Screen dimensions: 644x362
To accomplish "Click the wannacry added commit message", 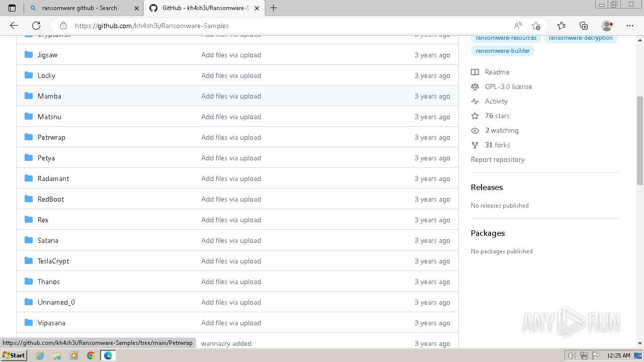I will point(226,343).
